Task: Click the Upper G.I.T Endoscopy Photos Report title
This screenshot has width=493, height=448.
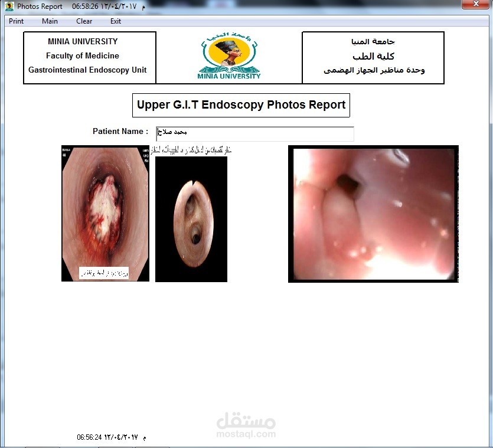Action: pyautogui.click(x=241, y=105)
